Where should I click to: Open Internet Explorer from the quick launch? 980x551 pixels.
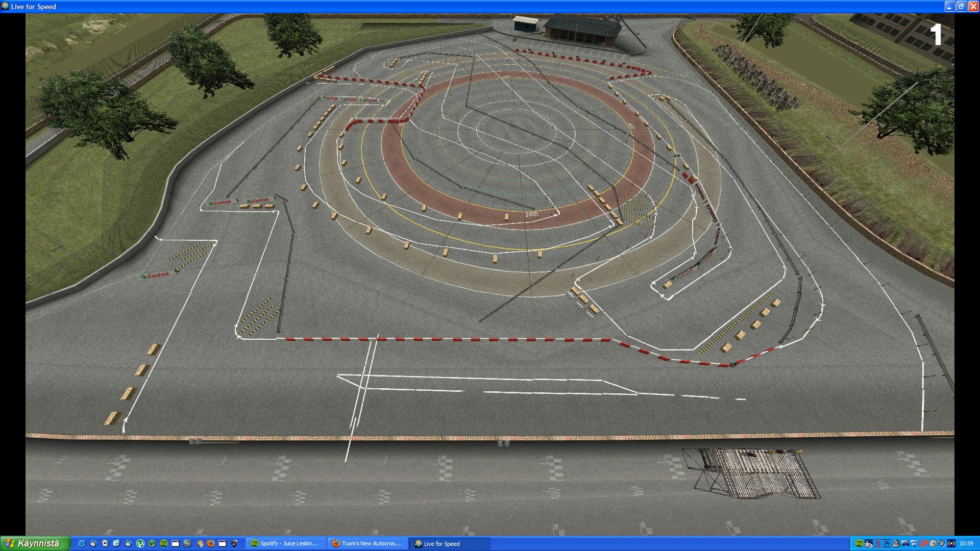(81, 543)
